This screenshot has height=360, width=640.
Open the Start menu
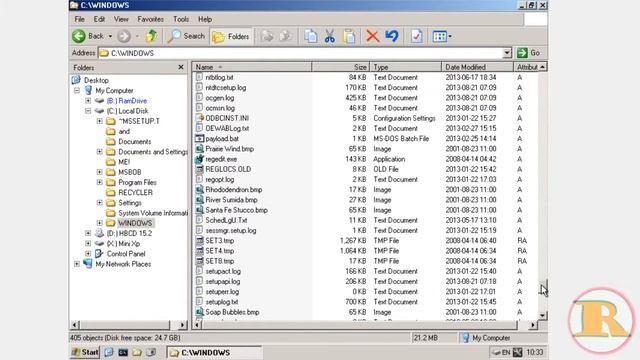pyautogui.click(x=85, y=352)
